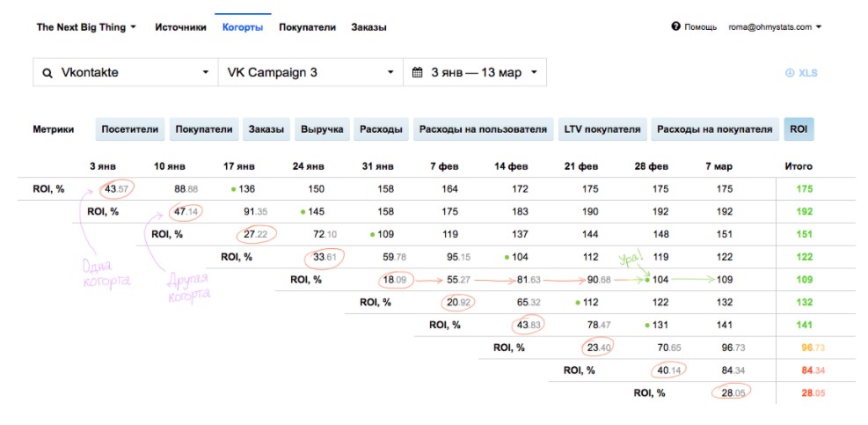Click the 7 мар column header
Viewport: 868px width, 425px height.
pyautogui.click(x=718, y=166)
